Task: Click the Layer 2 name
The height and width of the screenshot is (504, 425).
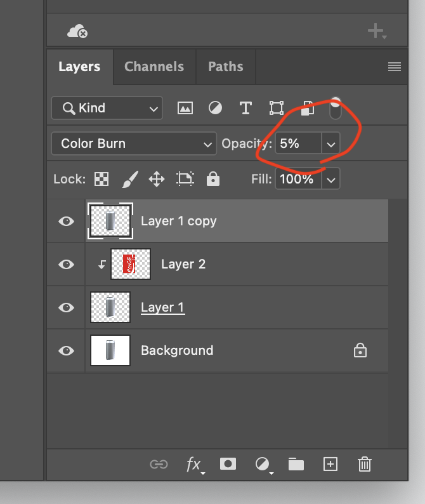Action: pos(183,264)
